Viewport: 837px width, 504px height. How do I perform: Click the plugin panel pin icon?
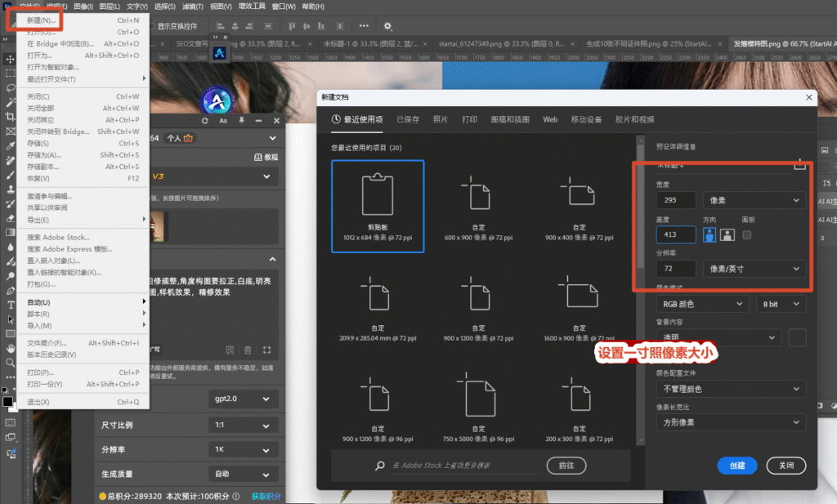point(241,121)
